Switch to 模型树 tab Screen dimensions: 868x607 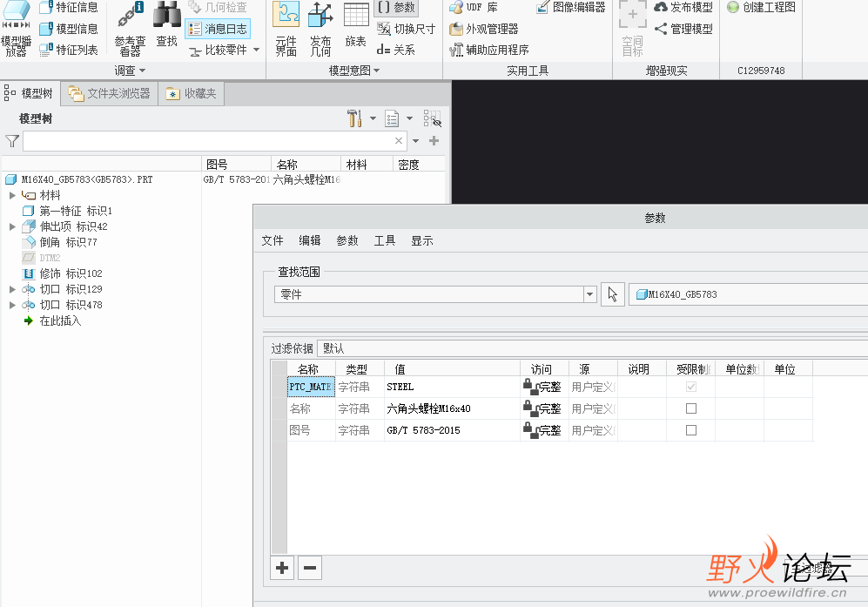click(x=29, y=93)
